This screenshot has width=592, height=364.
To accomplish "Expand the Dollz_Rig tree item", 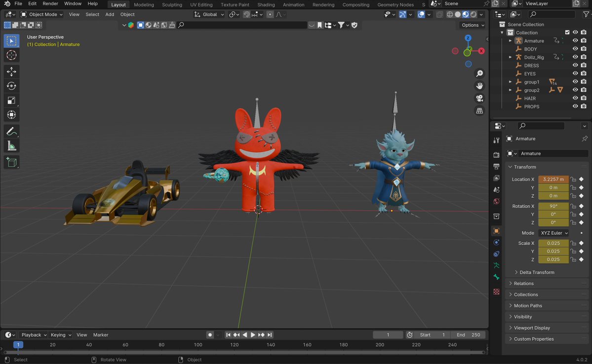I will tap(510, 57).
